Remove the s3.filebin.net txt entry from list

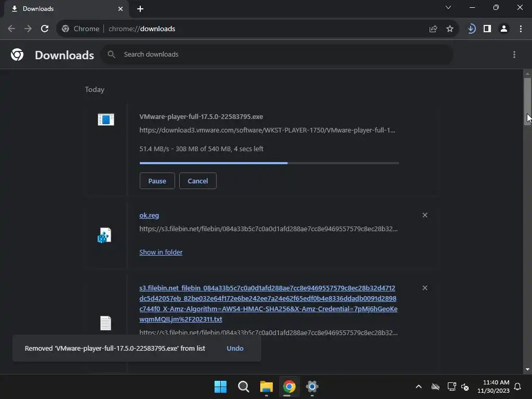[425, 288]
